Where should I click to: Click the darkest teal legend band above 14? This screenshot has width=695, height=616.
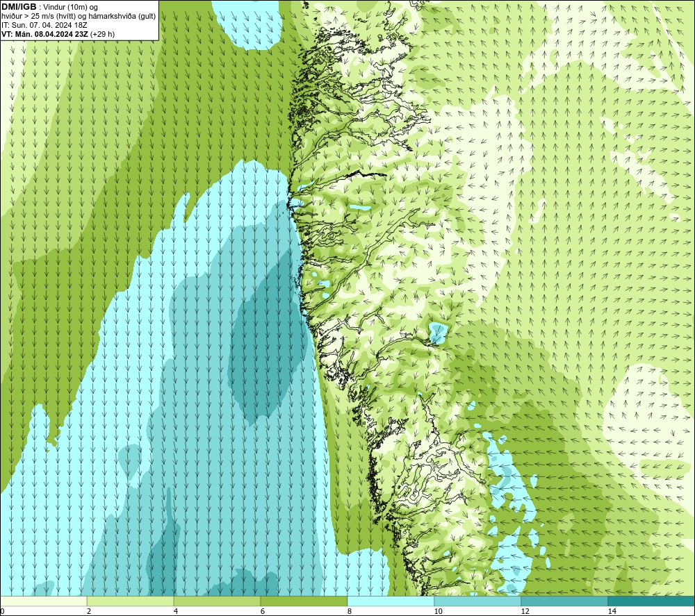pos(652,601)
